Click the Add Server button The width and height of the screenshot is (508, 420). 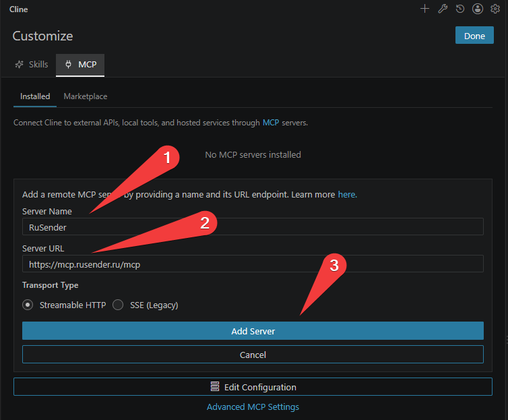click(253, 331)
